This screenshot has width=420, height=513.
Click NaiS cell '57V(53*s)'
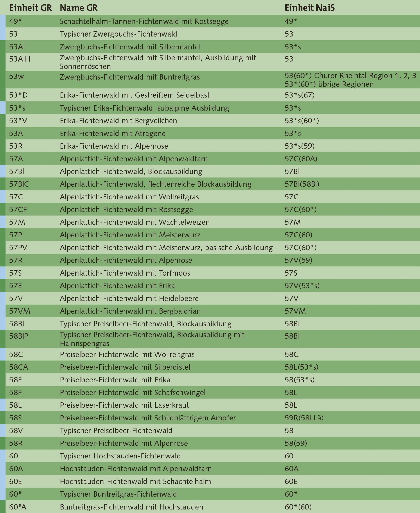pyautogui.click(x=302, y=286)
